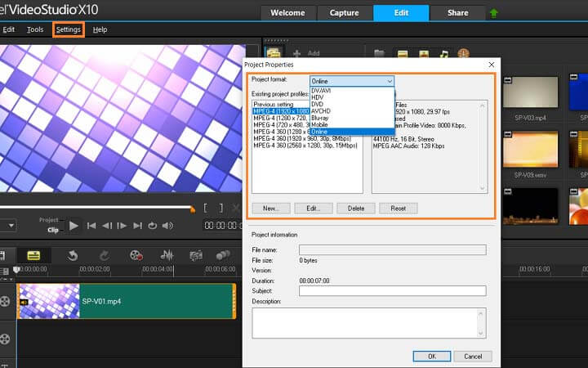Click the orange preview scrubber handle
The width and height of the screenshot is (588, 368).
tap(193, 209)
